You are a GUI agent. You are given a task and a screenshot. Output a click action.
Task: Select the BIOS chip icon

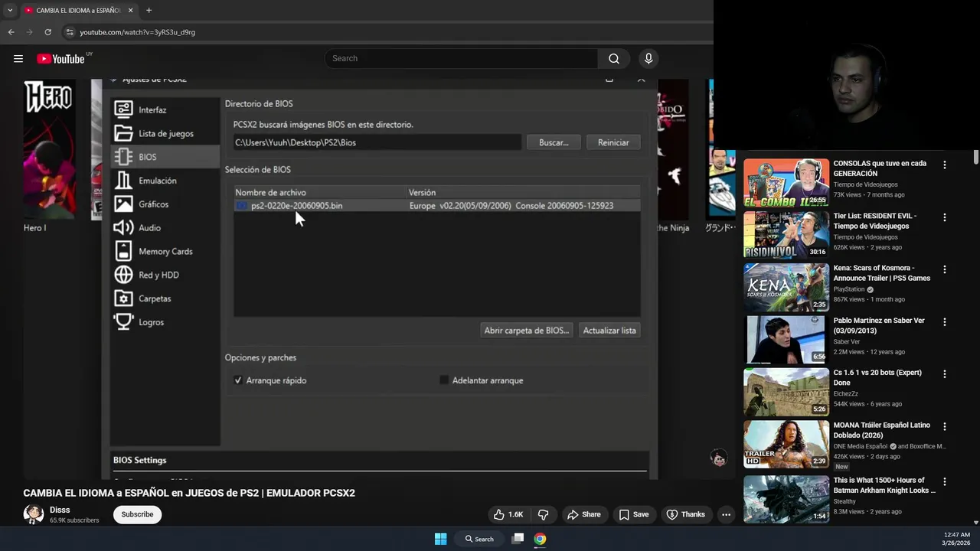[123, 157]
